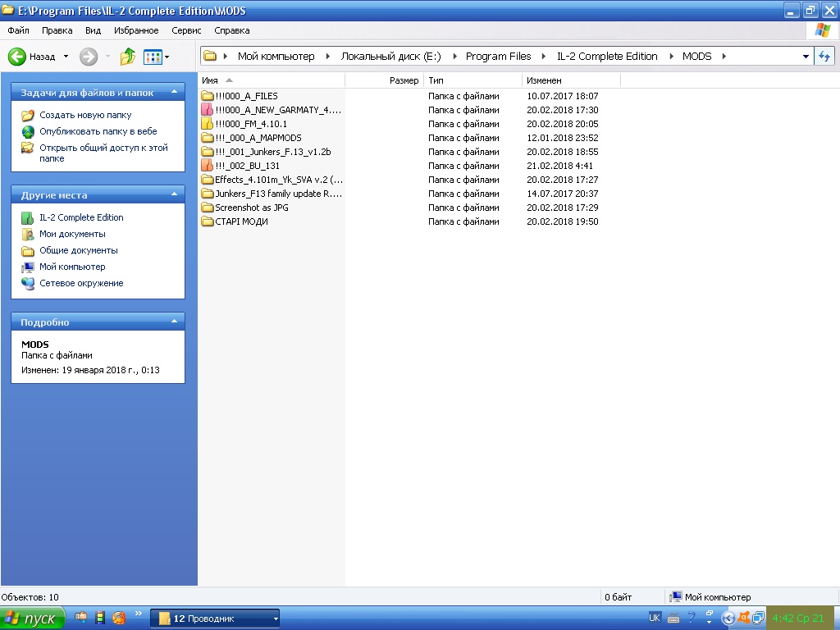The width and height of the screenshot is (840, 630).
Task: Click Опубликовать папку в вебе link
Action: click(98, 131)
